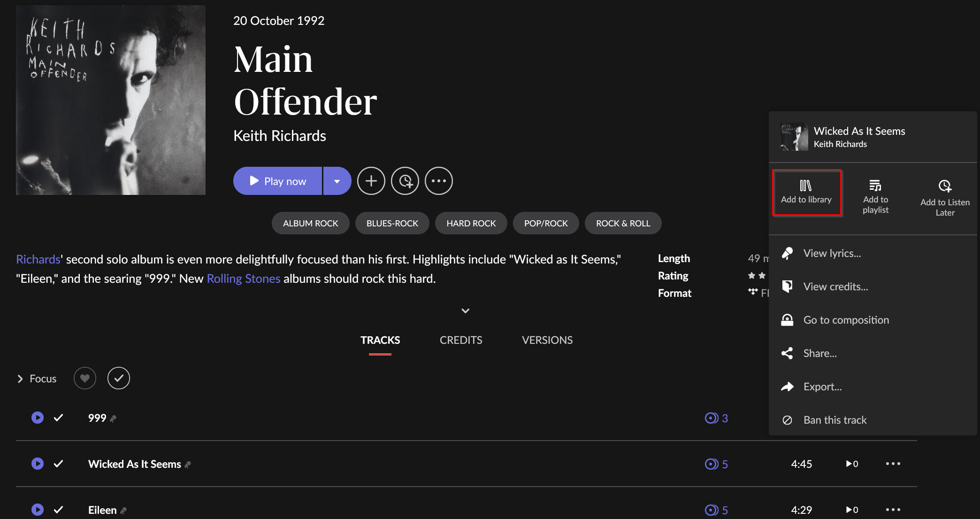Viewport: 980px width, 519px height.
Task: Choose View lyrics... menu entry
Action: [x=873, y=253]
